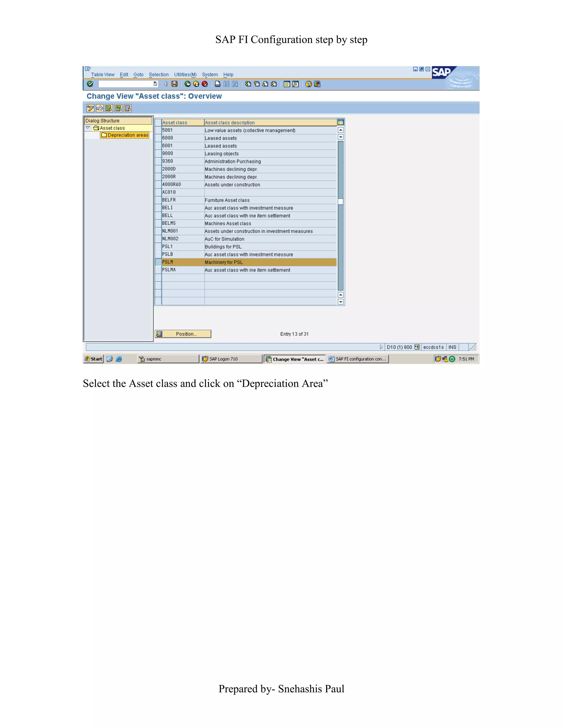Click the vertical scrollbar white thumb
Screen dimensions: 563x728
coord(341,201)
